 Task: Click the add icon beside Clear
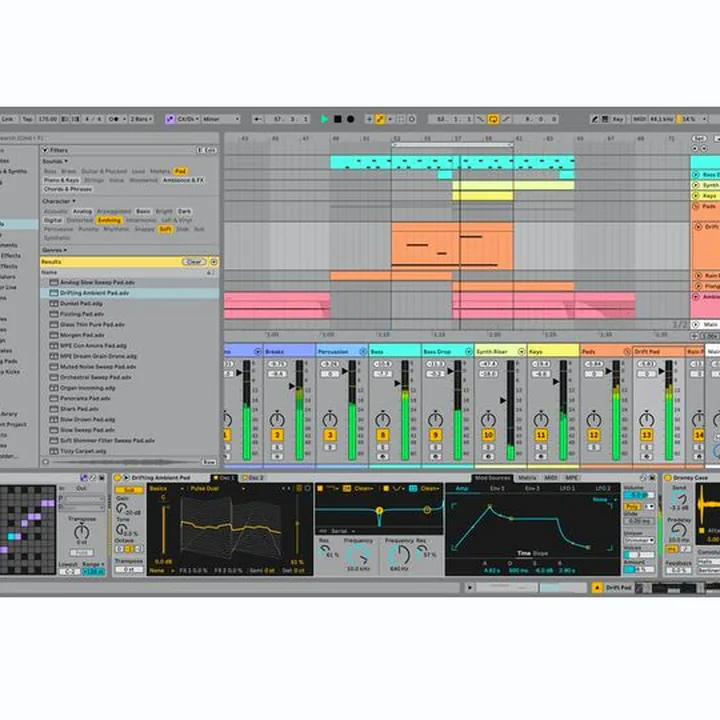pos(214,262)
